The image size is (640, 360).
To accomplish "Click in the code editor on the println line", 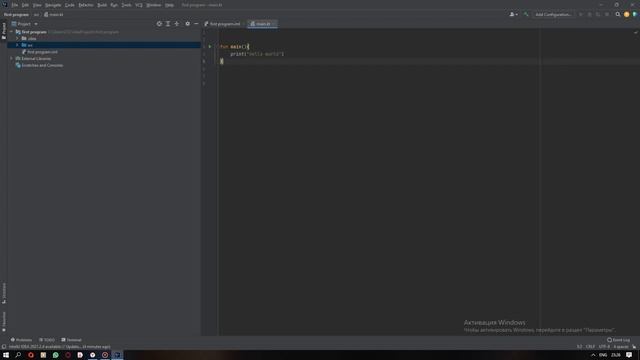I will coord(257,54).
